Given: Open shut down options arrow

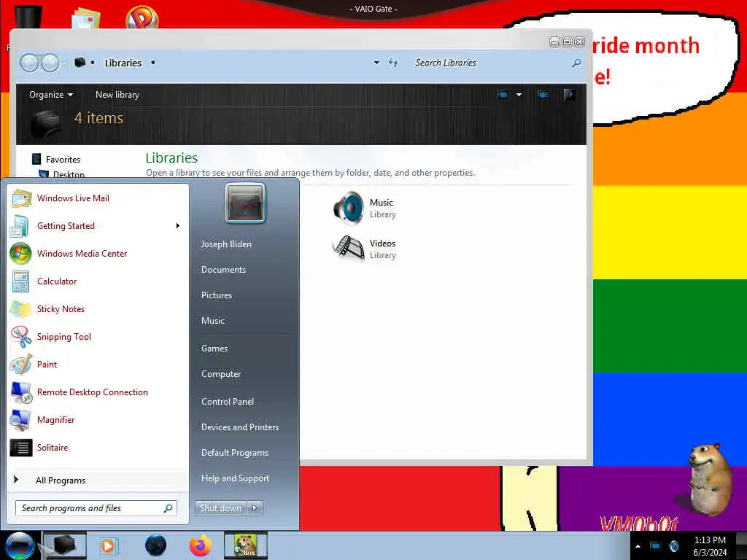Looking at the screenshot, I should point(255,508).
